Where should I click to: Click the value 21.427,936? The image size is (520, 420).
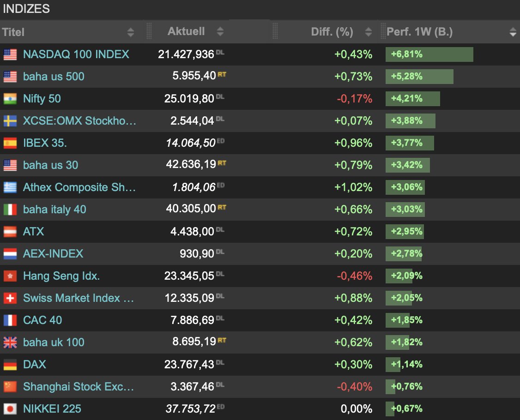click(x=186, y=54)
